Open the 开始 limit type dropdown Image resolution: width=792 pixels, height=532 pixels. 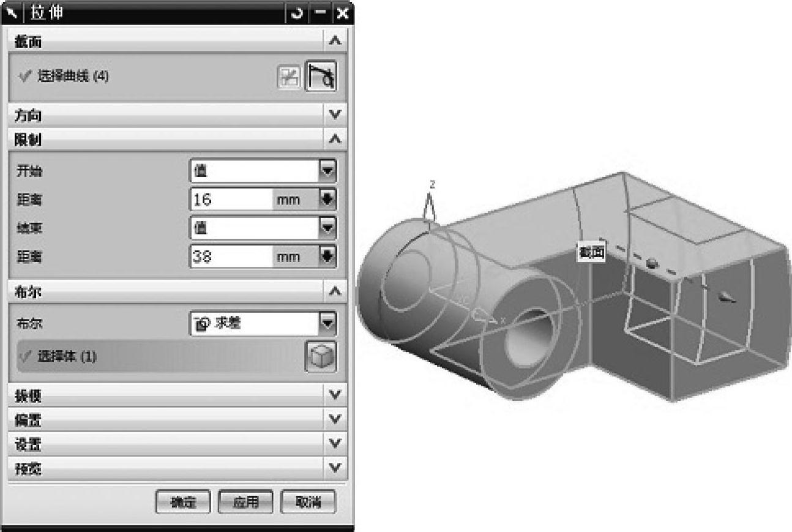click(x=328, y=171)
